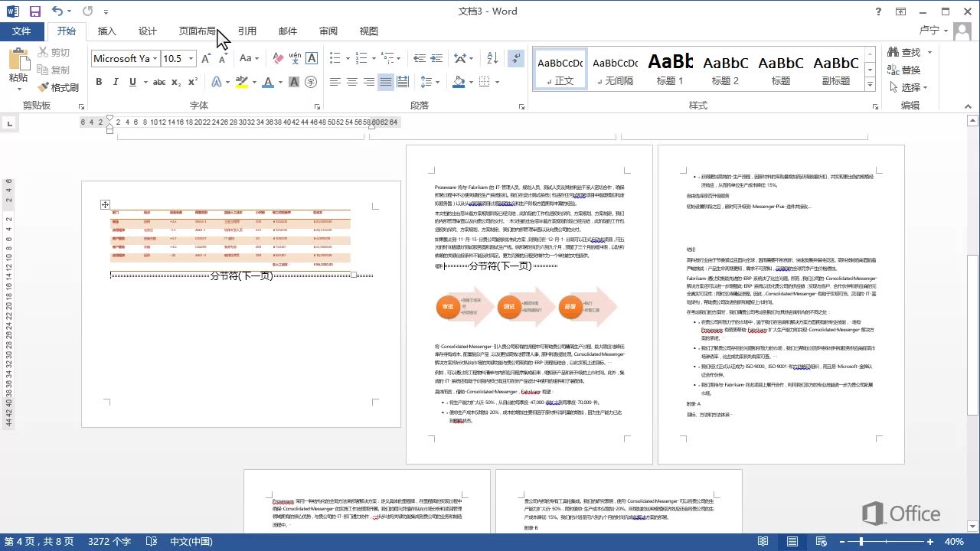Undo the last action
Image resolution: width=980 pixels, height=551 pixels.
(x=57, y=11)
